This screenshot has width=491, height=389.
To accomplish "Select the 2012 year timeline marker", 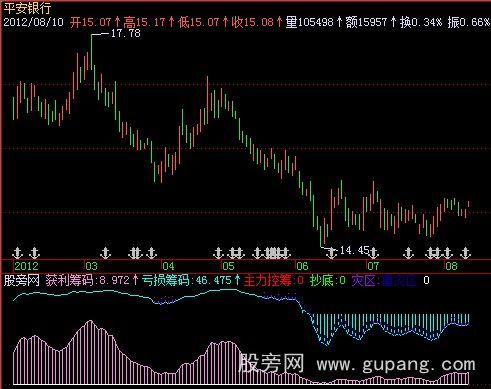I will 26,266.
